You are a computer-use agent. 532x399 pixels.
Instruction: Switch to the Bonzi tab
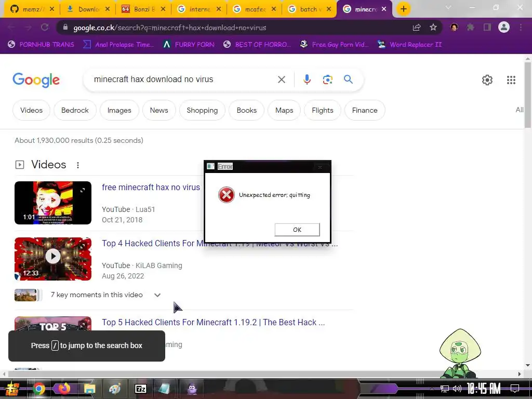[x=143, y=9]
